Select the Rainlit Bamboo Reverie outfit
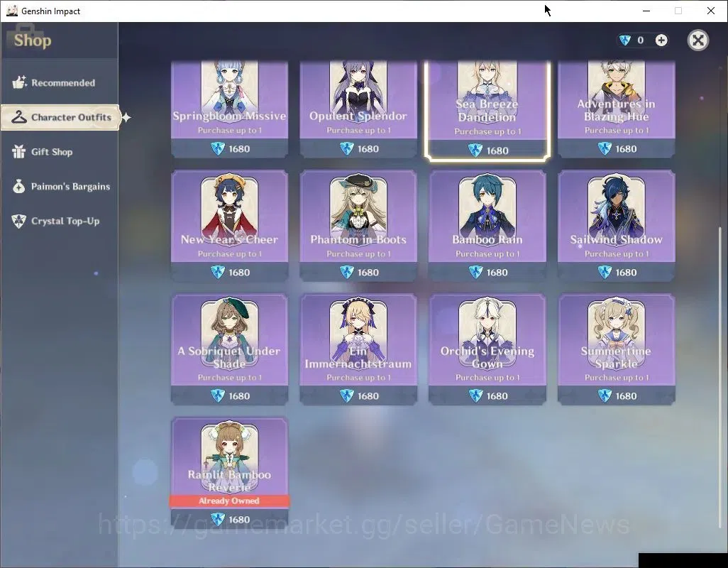The image size is (728, 568). 229,472
